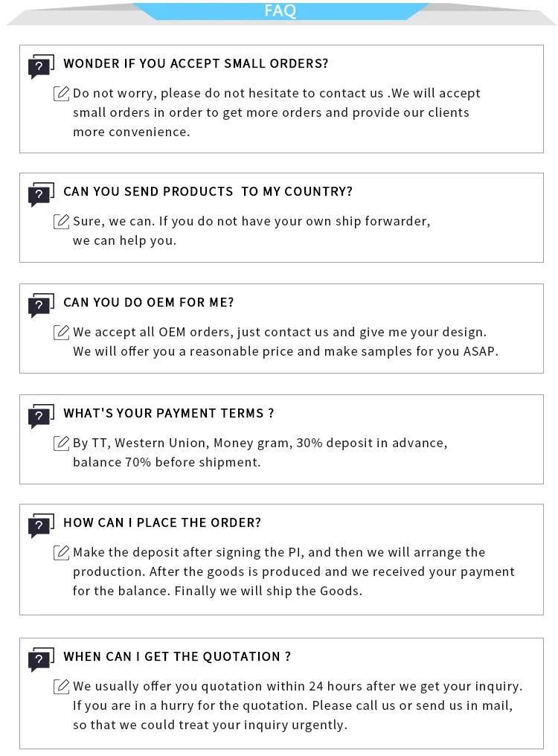Click question-mark icon beside place the order question
558x756 pixels.
click(x=41, y=526)
